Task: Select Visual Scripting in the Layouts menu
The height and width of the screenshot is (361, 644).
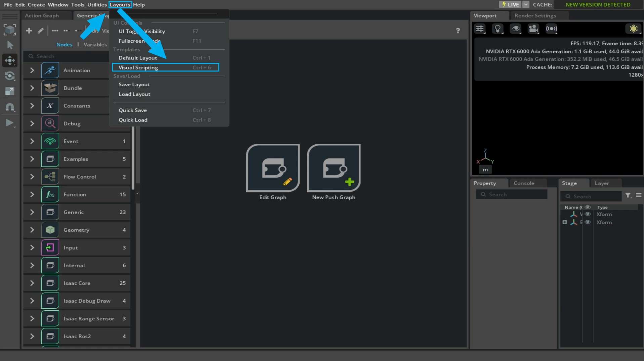Action: point(165,67)
